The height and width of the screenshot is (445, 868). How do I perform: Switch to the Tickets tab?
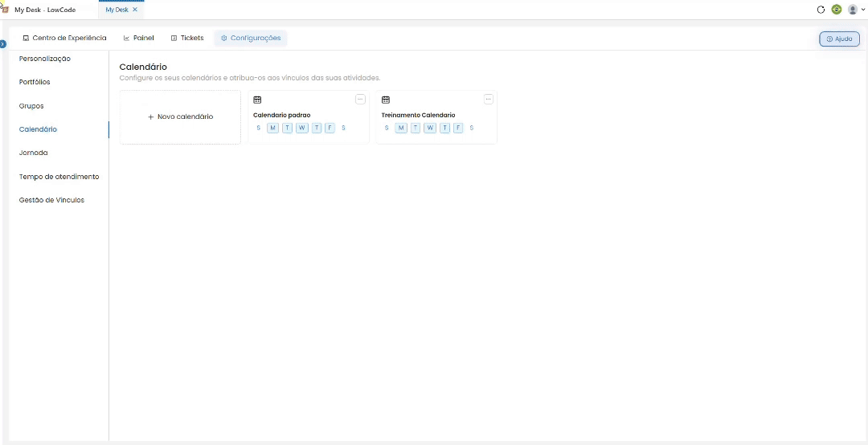187,39
